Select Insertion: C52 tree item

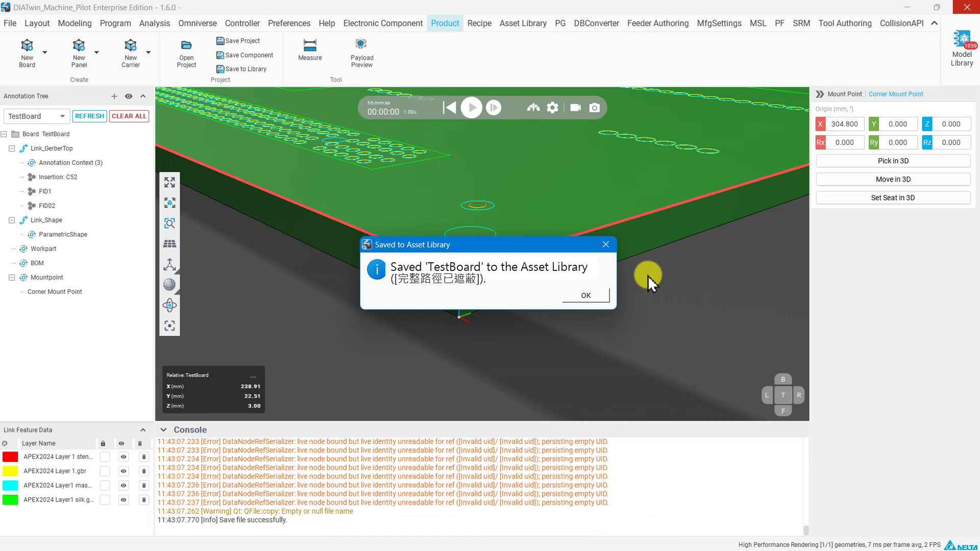tap(58, 177)
